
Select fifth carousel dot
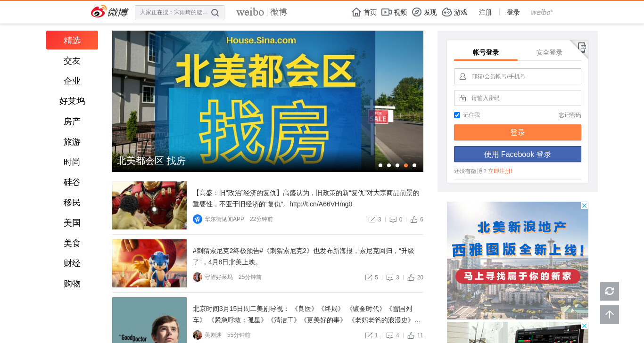(x=414, y=165)
